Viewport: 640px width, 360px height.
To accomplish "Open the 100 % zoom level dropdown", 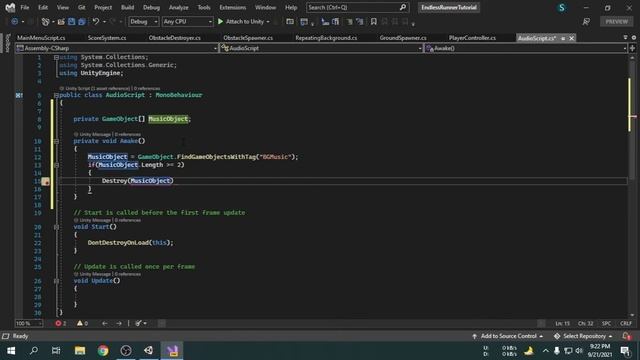I will [29, 323].
